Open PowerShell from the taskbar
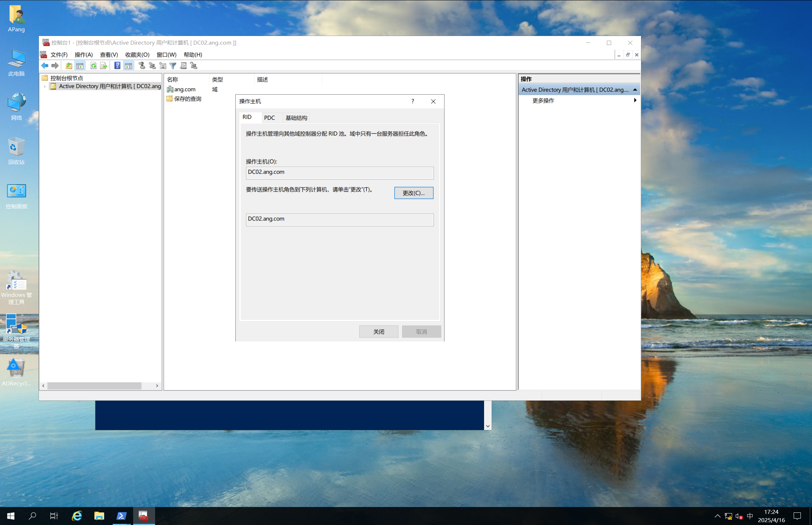Screen dimensions: 812x525 pos(121,516)
